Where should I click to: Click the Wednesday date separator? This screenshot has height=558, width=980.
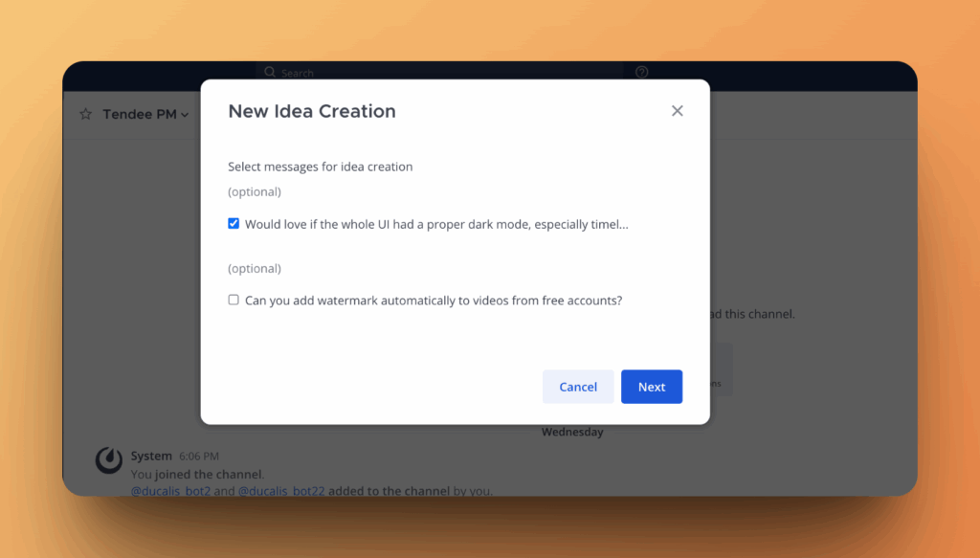click(x=572, y=433)
